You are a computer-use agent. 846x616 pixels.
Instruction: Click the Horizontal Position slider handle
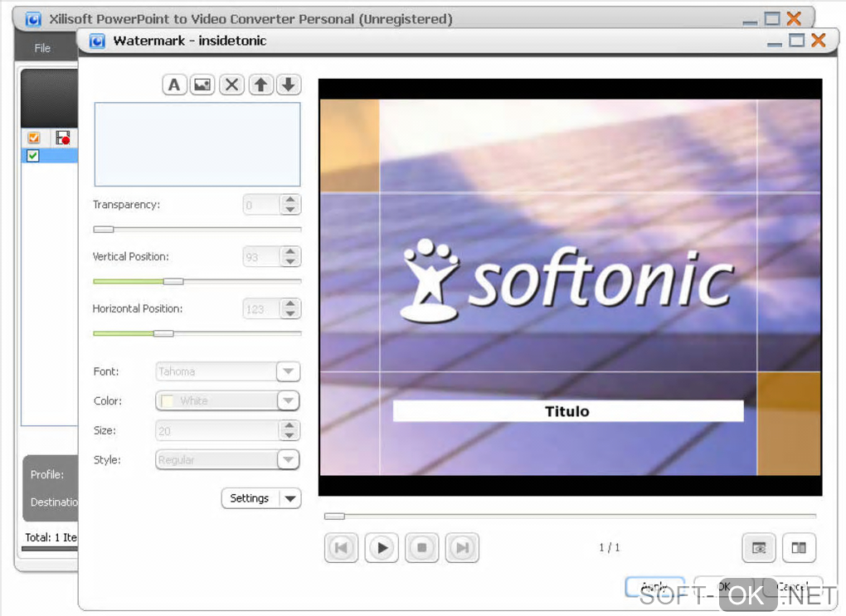click(163, 333)
